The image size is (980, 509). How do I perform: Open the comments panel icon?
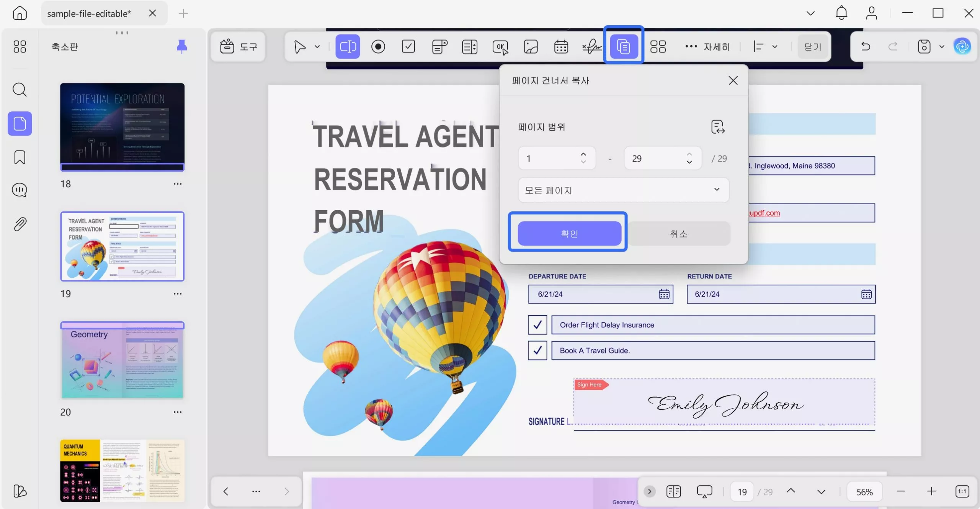[20, 190]
